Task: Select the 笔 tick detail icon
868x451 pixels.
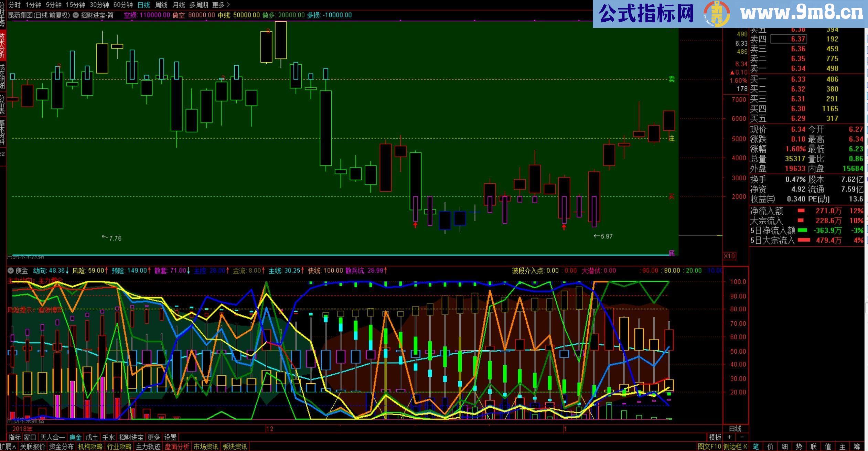Action: 756,447
